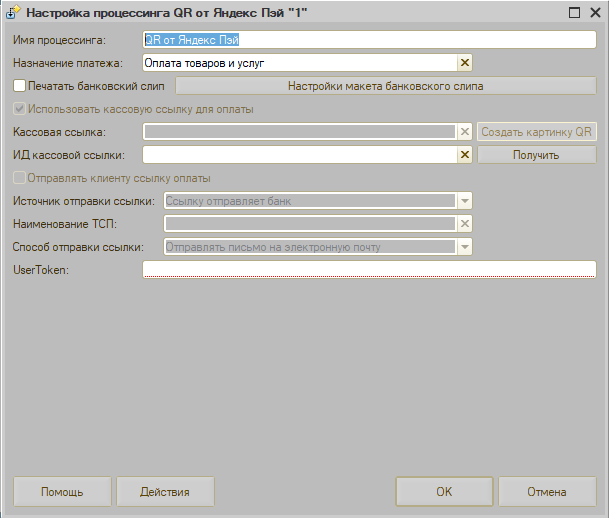Open Настройки макета банковского слипа

386,86
